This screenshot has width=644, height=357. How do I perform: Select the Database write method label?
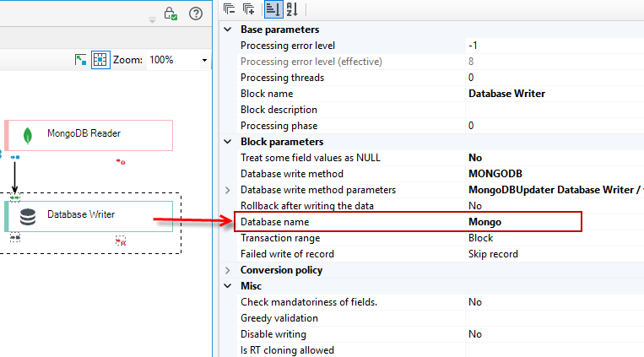click(x=291, y=174)
